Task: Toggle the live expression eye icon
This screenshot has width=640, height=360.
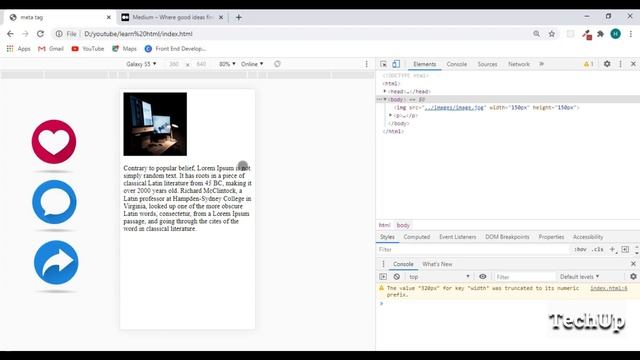Action: [x=482, y=277]
